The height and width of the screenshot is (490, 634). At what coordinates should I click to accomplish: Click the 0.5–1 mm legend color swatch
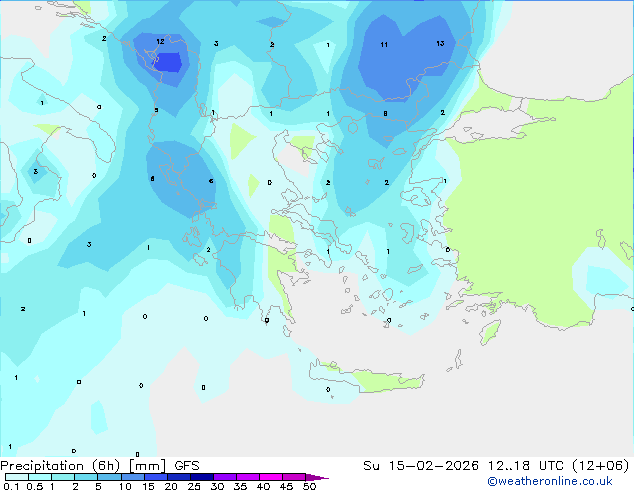40,477
